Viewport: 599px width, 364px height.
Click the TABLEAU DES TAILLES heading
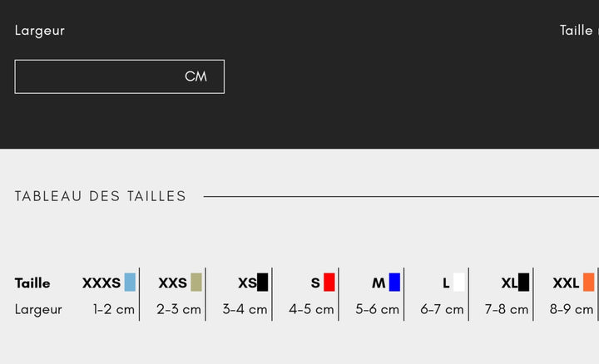click(x=101, y=196)
